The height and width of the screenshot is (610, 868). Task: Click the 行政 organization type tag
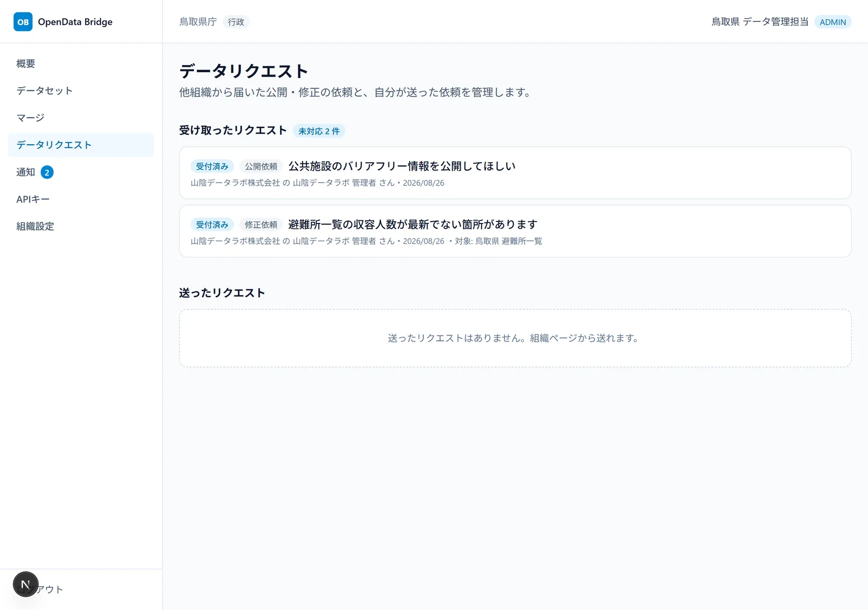click(x=236, y=22)
